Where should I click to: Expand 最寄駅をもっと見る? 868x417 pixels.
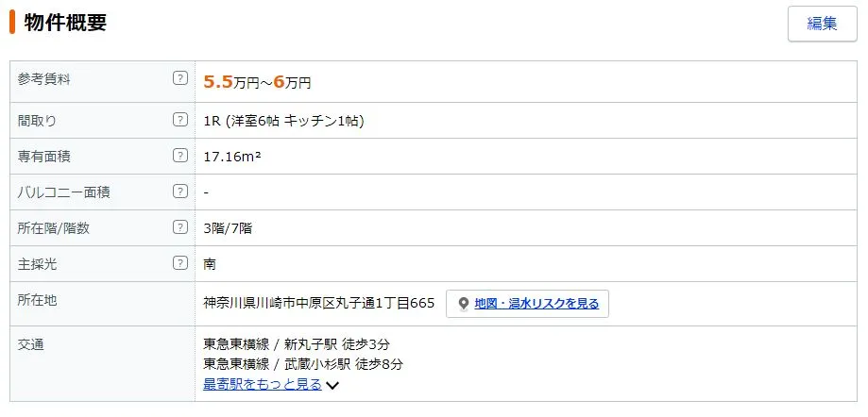[x=263, y=384]
